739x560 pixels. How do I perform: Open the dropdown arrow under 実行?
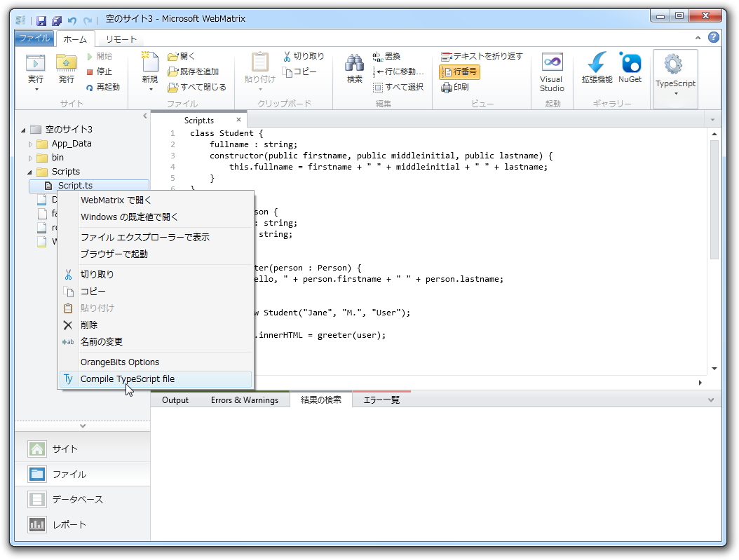pyautogui.click(x=36, y=90)
